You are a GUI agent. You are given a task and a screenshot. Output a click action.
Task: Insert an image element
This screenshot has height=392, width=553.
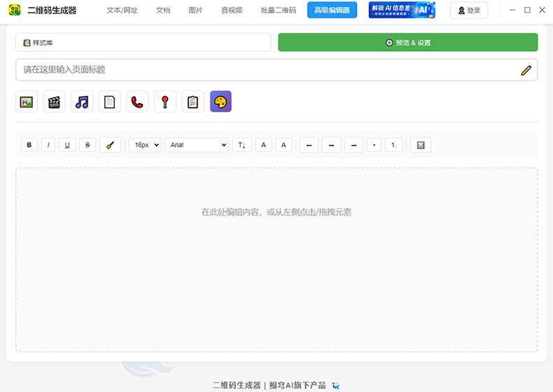pyautogui.click(x=27, y=102)
